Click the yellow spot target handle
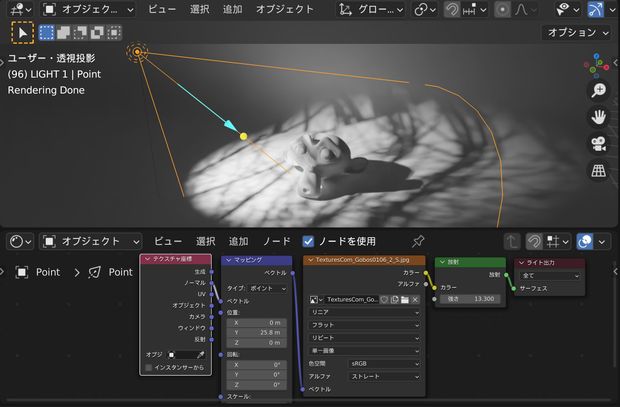 click(244, 136)
